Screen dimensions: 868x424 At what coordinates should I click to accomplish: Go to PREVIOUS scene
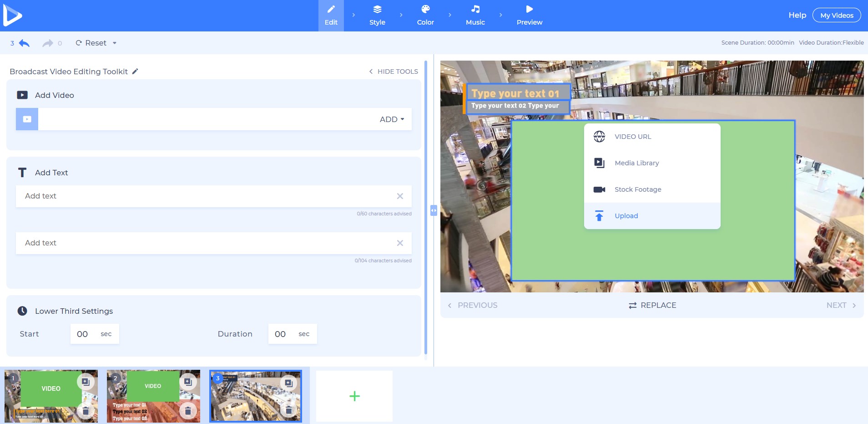473,305
